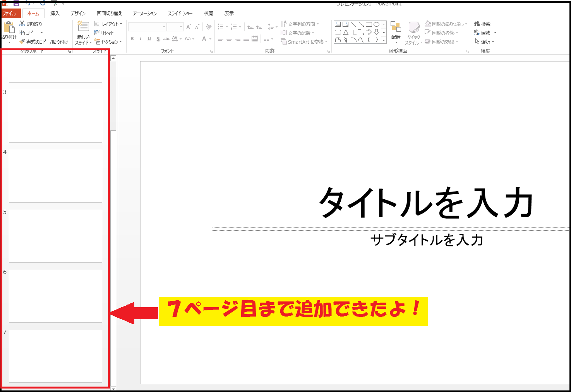Select the Rectangle shape in gallery
The width and height of the screenshot is (571, 392).
coord(369,24)
